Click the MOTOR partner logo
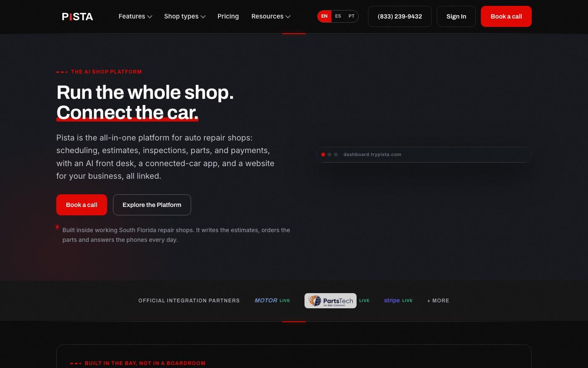 click(x=266, y=300)
